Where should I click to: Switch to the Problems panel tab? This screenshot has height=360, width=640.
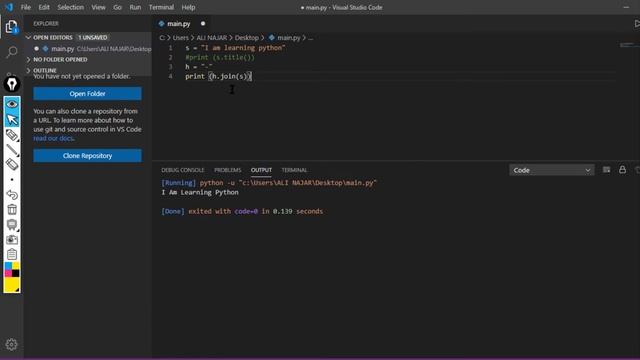pos(228,170)
